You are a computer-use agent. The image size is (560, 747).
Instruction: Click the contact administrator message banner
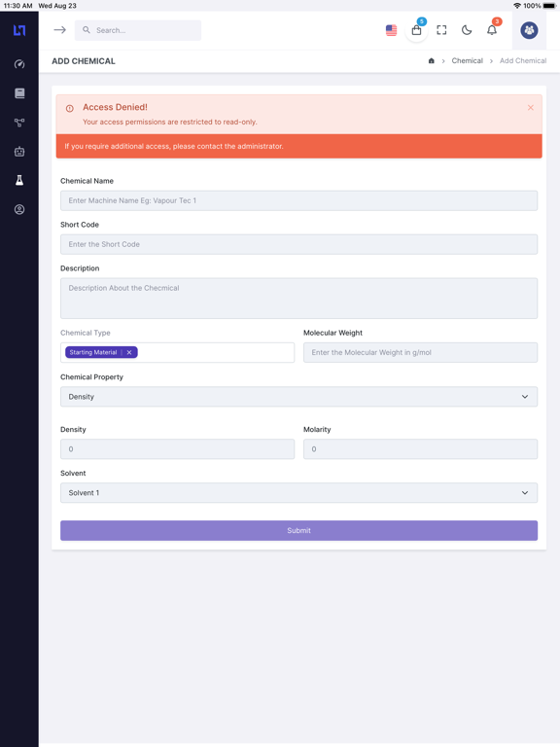pyautogui.click(x=299, y=146)
